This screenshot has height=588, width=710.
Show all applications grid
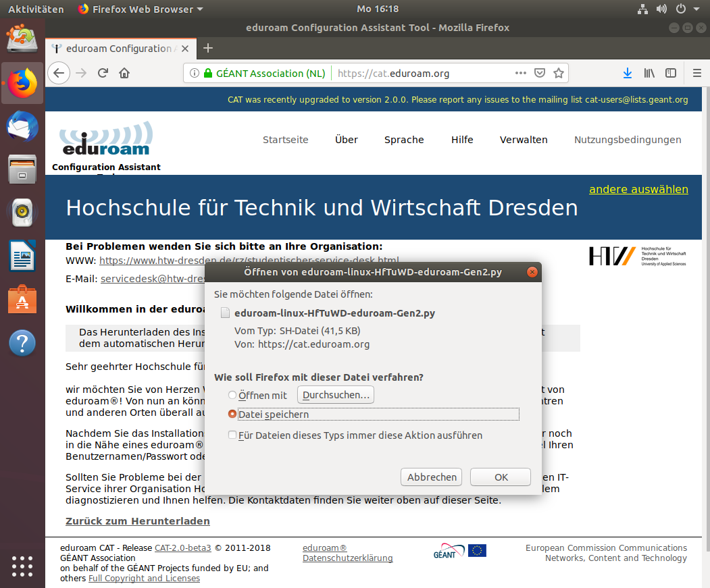pyautogui.click(x=22, y=566)
